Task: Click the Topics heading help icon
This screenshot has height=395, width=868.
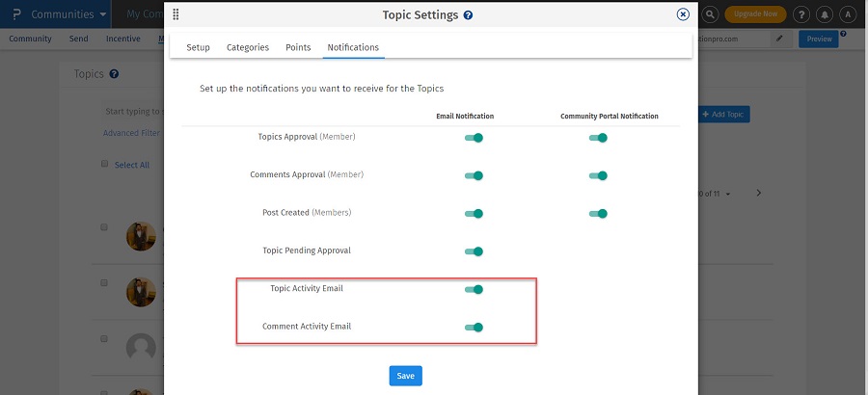Action: tap(114, 74)
